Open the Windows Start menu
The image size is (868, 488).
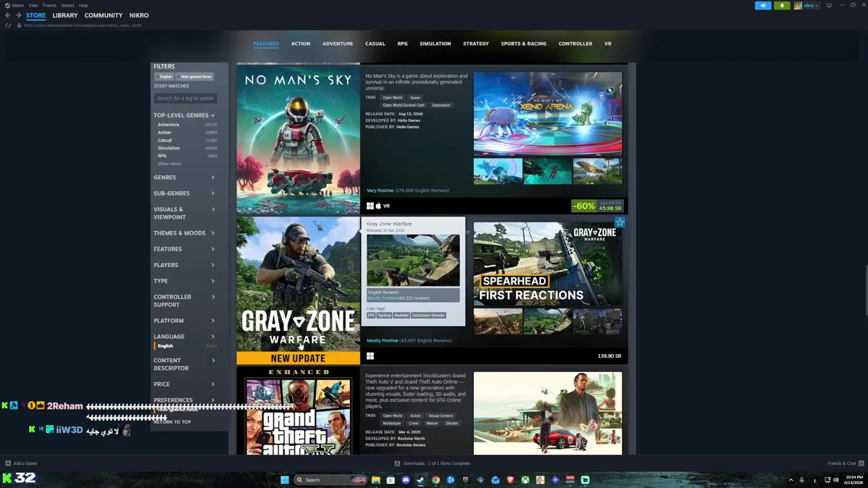pos(285,480)
